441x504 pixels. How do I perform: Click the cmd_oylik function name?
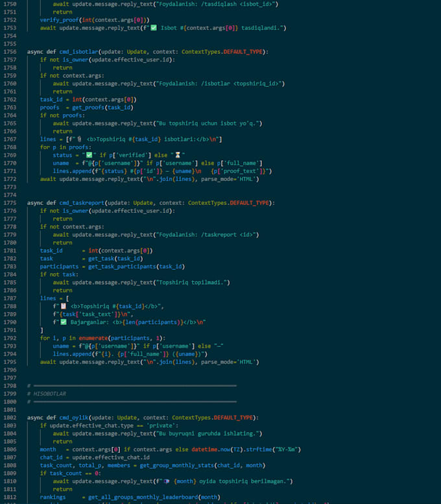tap(74, 418)
